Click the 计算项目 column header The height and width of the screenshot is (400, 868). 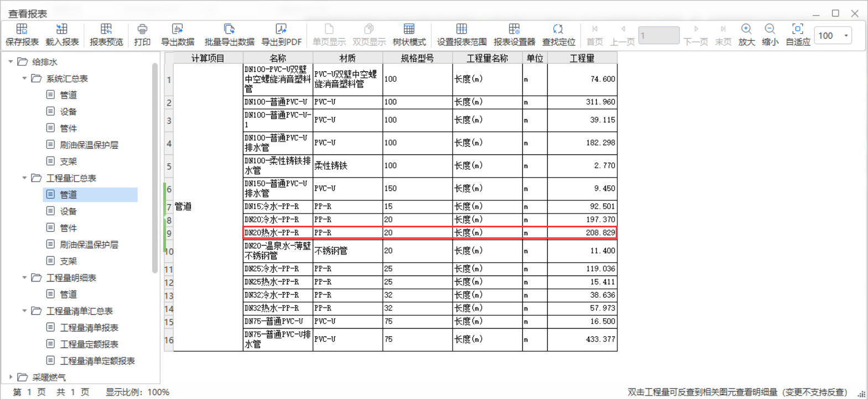[208, 58]
